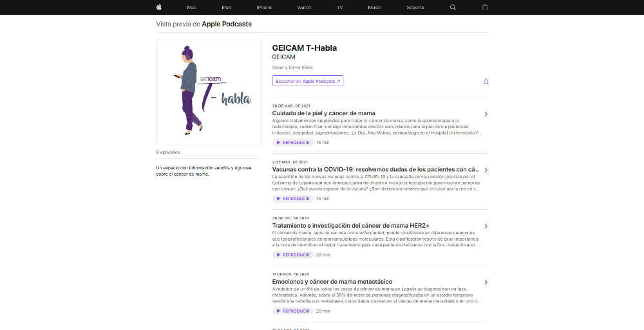This screenshot has width=644, height=330.
Task: Open title Tratamiento e investigación del cáncer HER2+
Action: point(351,226)
